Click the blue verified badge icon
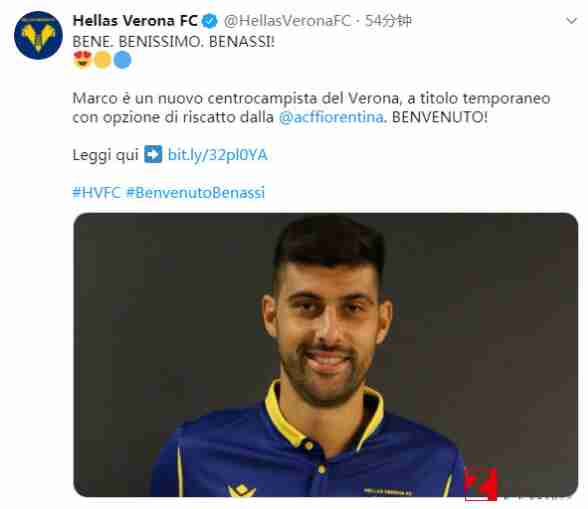Screen dimensions: 588x509 210,21
